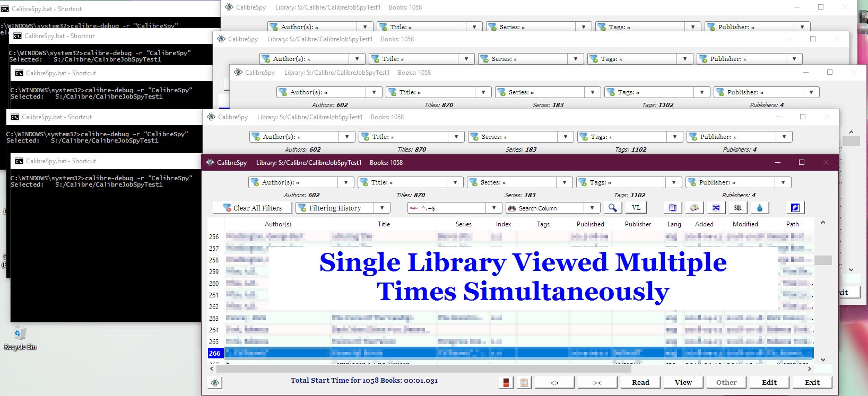Click the 'Publishers: 4' count in the front window

(739, 195)
